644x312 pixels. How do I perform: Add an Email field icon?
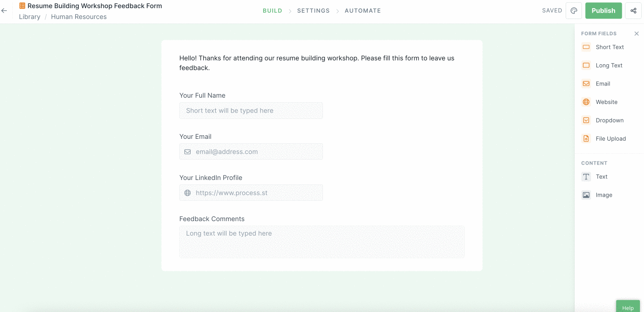(x=586, y=84)
